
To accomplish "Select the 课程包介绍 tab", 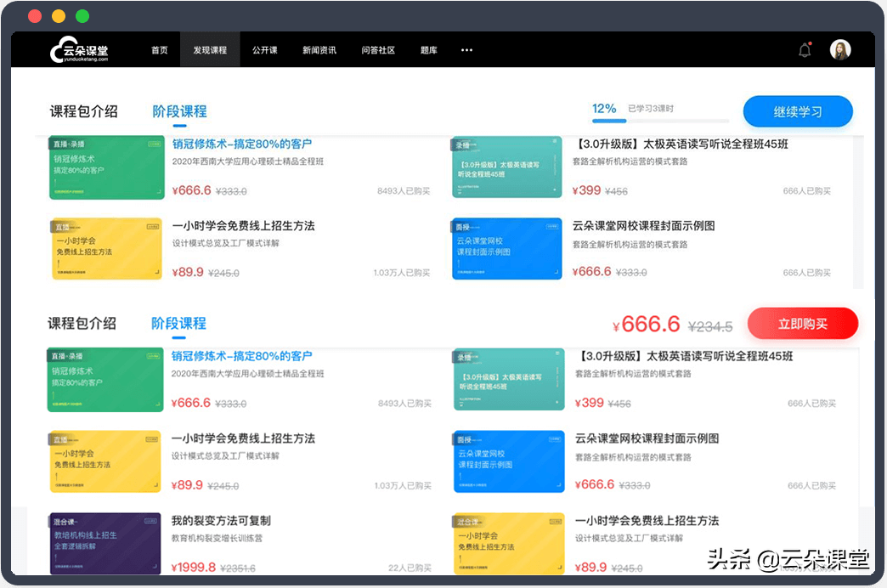I will point(84,110).
